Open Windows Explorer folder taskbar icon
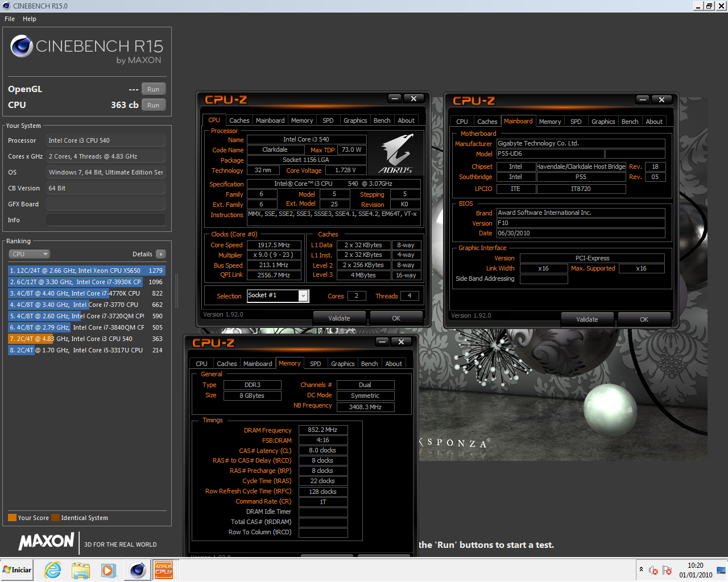Viewport: 728px width, 582px height. coord(80,569)
